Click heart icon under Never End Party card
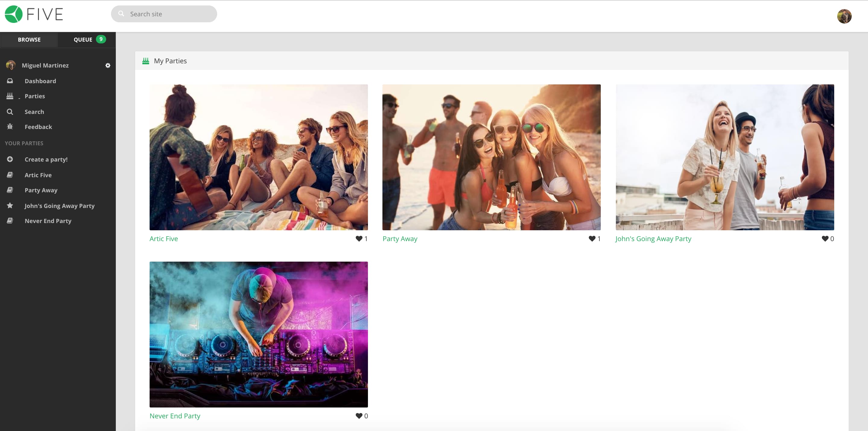This screenshot has width=868, height=431. [x=359, y=416]
